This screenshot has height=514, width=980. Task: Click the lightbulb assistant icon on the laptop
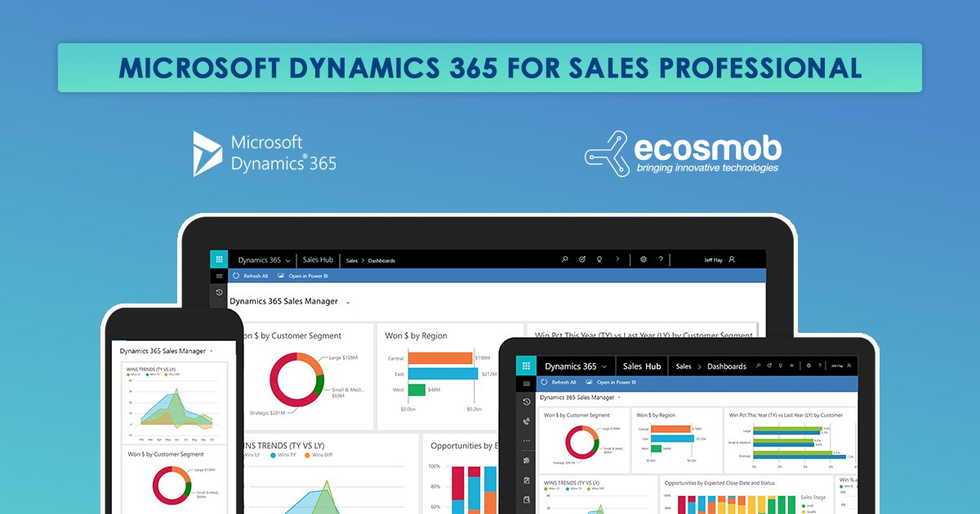[599, 259]
